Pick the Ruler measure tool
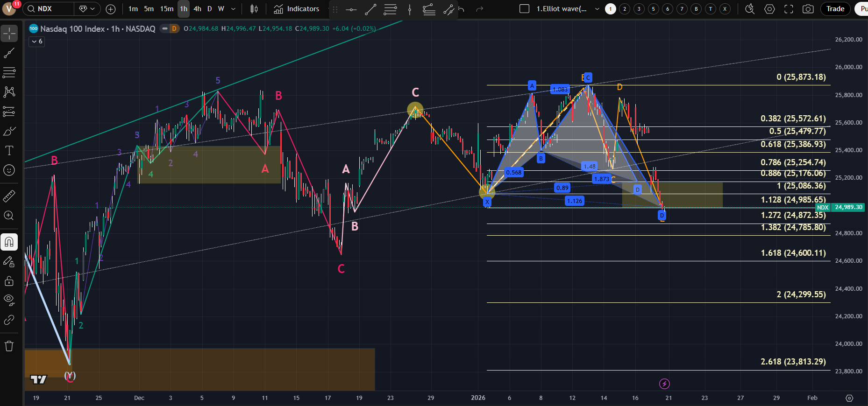 9,196
